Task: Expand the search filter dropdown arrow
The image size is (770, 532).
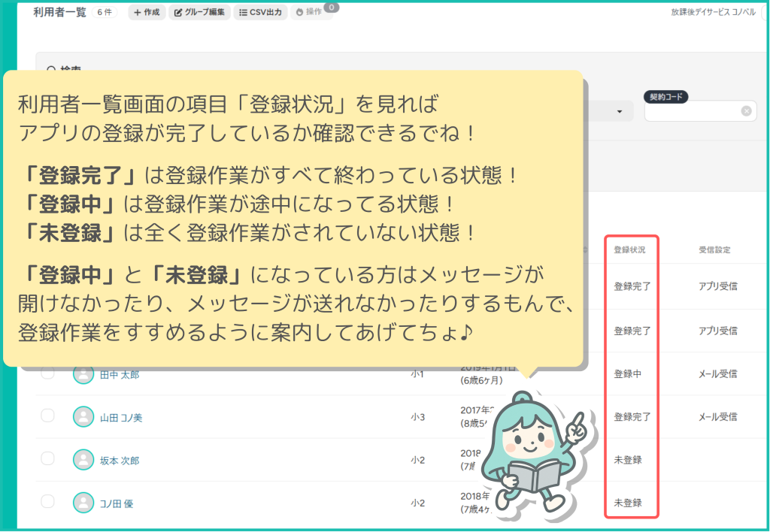Action: (620, 112)
